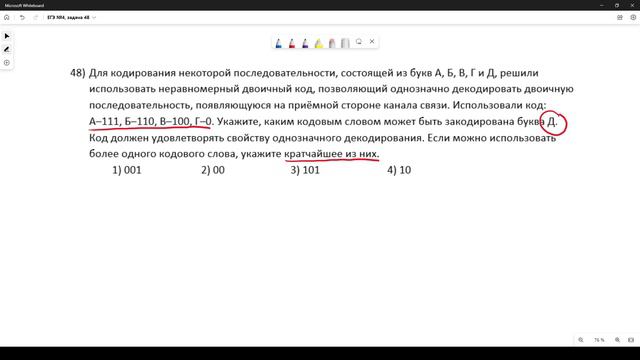Zoom out the whiteboard canvas
This screenshot has width=640, height=360.
point(581,340)
